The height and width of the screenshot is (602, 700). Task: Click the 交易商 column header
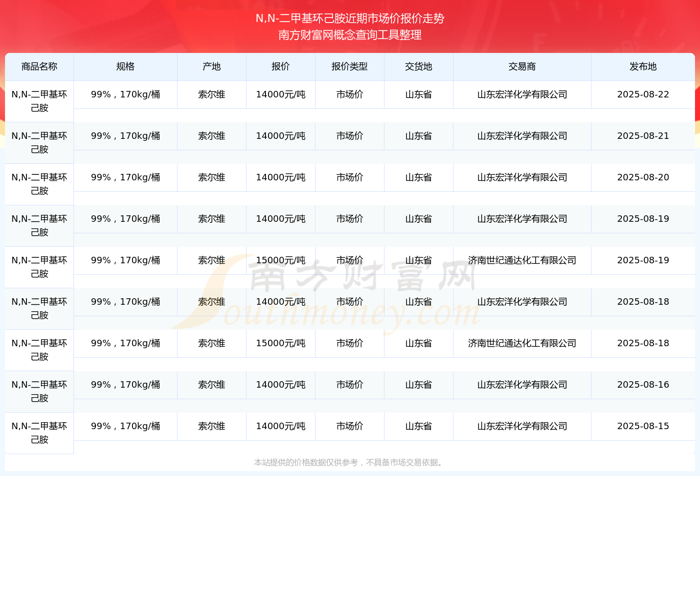click(522, 66)
